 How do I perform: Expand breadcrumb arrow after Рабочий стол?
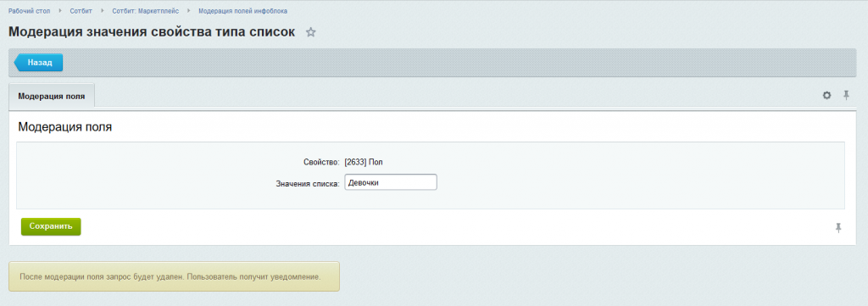(60, 11)
